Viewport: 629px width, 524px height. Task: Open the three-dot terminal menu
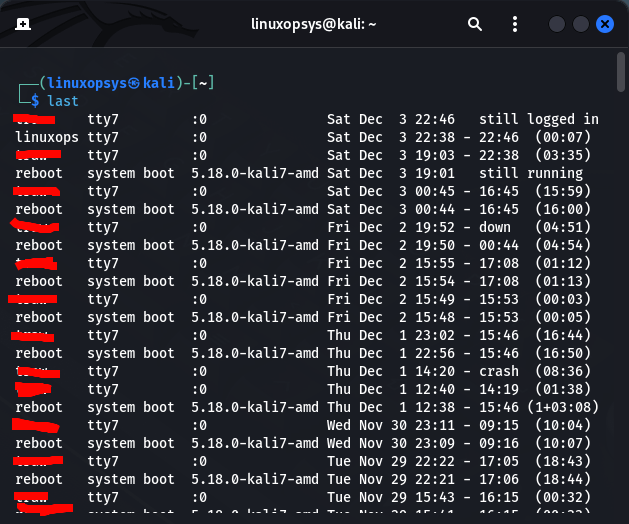pos(516,24)
